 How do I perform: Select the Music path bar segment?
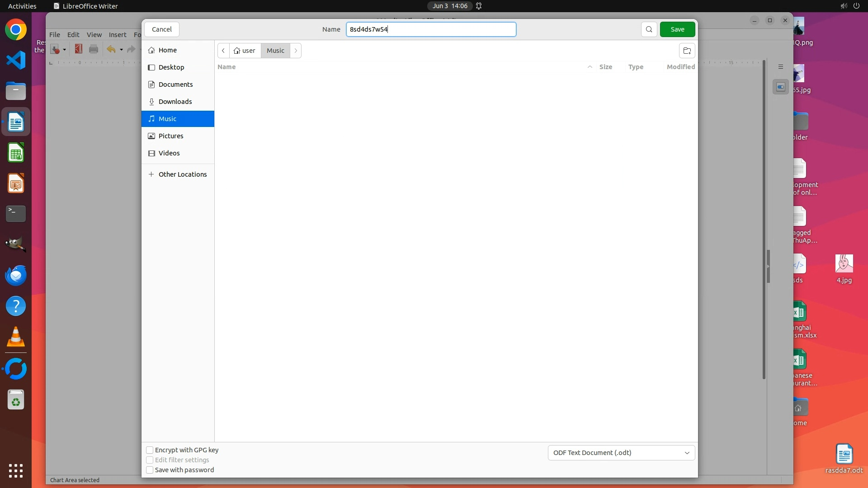pyautogui.click(x=275, y=51)
